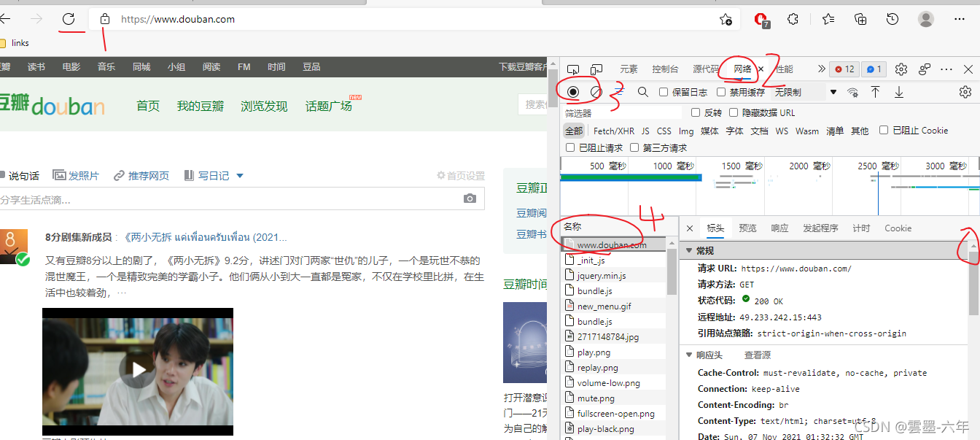The image size is (980, 440).
Task: Check the 反转 filter option
Action: pyautogui.click(x=695, y=112)
